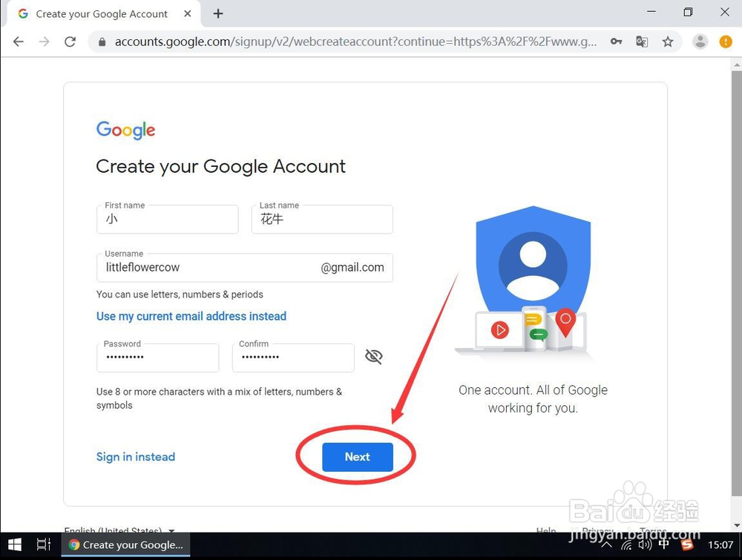
Task: Open Task View in the taskbar
Action: pos(44,545)
